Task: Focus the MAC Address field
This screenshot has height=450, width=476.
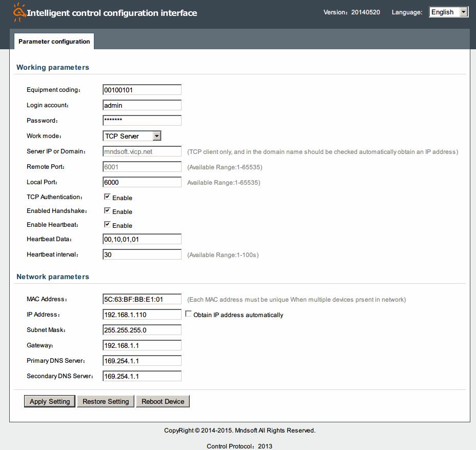Action: (142, 299)
